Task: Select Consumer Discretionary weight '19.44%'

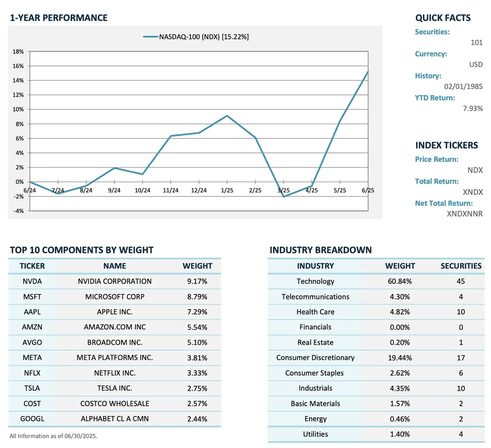Action: (400, 358)
